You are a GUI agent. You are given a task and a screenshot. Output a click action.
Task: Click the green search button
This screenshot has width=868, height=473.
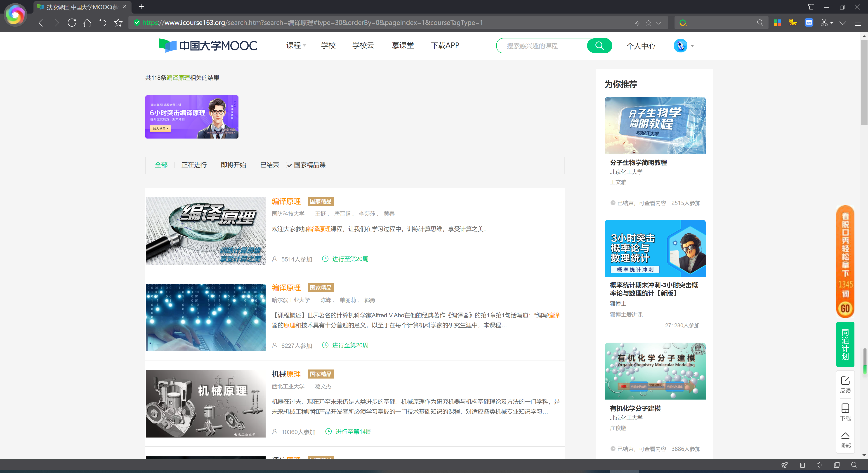(599, 46)
